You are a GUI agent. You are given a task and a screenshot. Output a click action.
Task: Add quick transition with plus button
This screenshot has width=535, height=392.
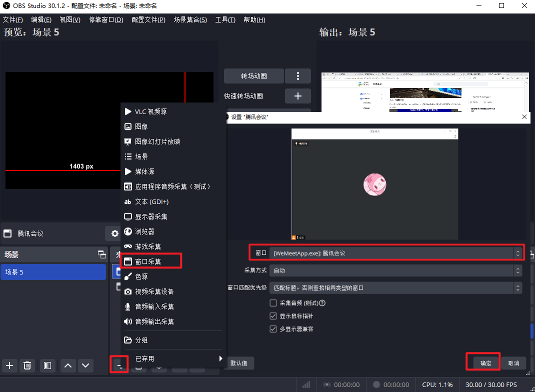(298, 95)
